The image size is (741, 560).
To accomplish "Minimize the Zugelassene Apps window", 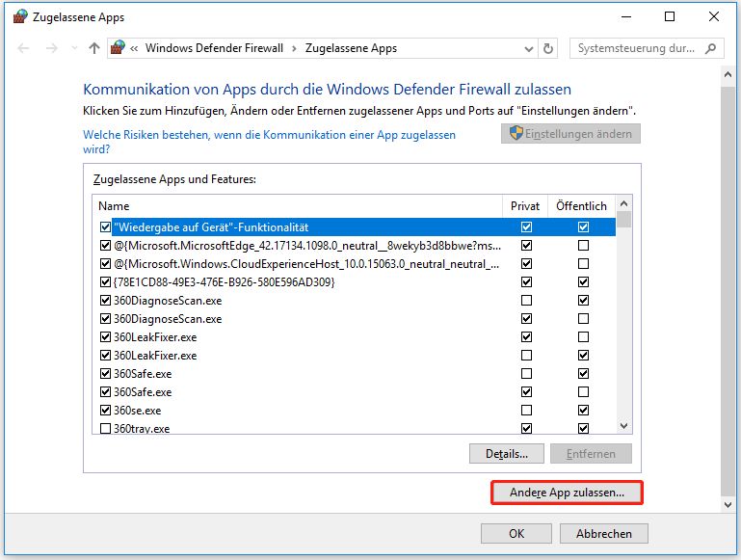I will tap(626, 16).
